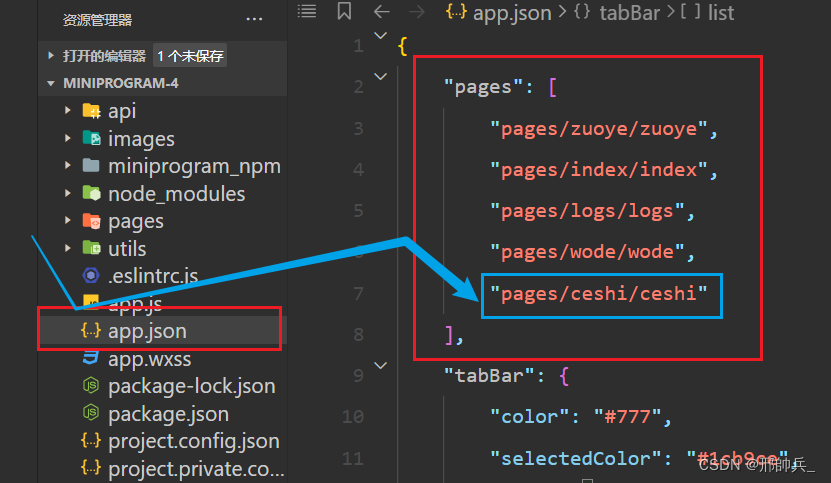
Task: Click the "pages/wode/wode" string
Action: click(x=587, y=252)
